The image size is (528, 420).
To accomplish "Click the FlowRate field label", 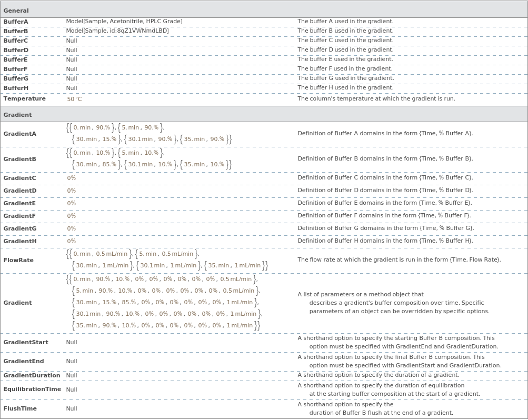I will (x=18, y=260).
